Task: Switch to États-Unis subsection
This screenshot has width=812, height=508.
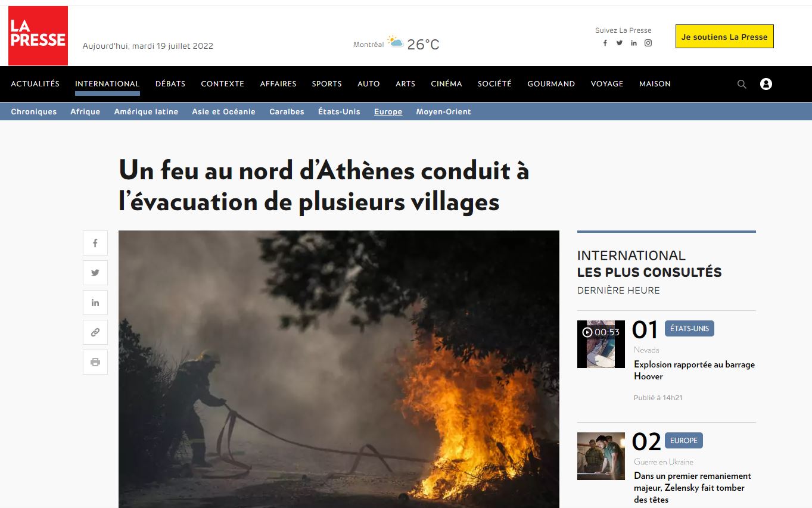Action: 339,111
